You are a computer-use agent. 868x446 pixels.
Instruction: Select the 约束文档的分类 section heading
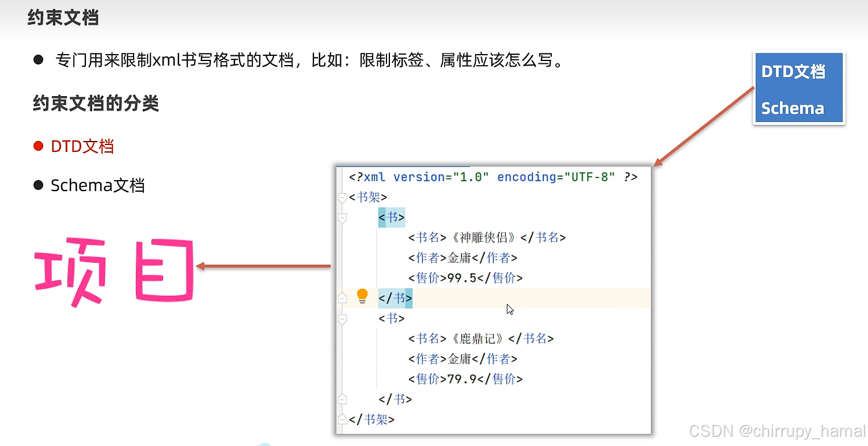tap(96, 104)
